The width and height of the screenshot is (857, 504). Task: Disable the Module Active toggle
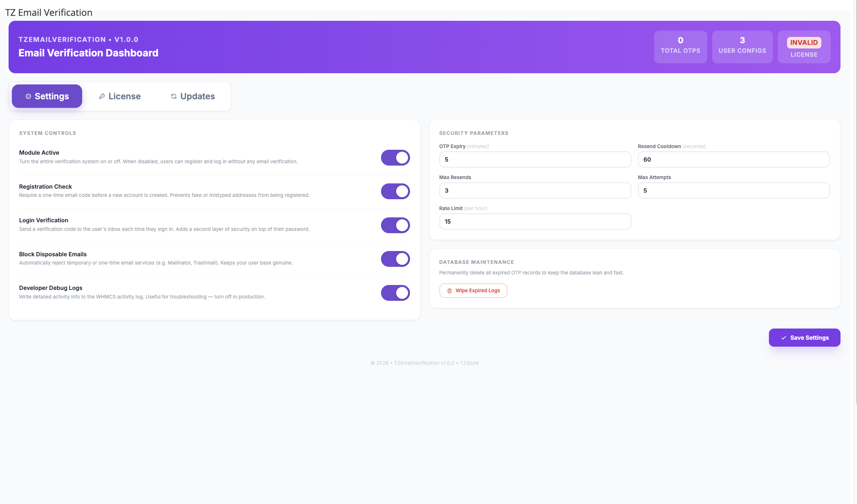(395, 157)
